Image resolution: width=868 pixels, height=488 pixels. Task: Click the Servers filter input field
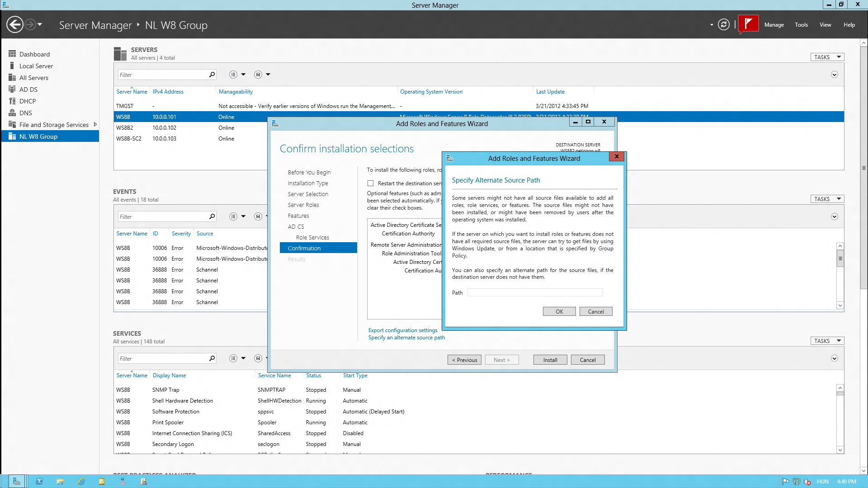pyautogui.click(x=162, y=75)
